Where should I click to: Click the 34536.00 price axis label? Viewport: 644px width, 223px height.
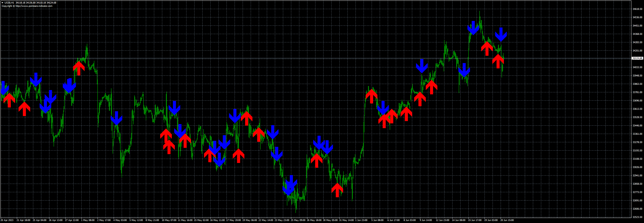638,17
